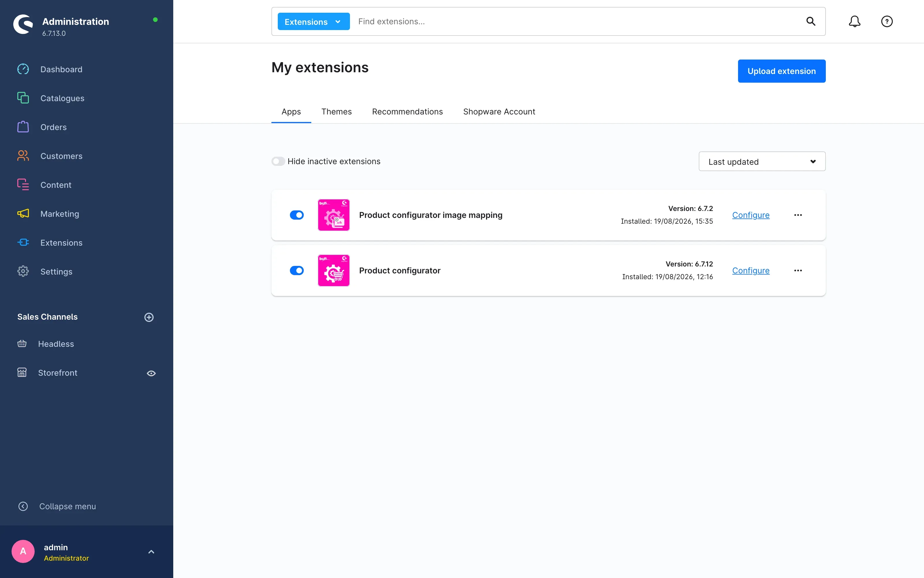Open the Content menu item
Screen dimensions: 924x578
coord(56,185)
